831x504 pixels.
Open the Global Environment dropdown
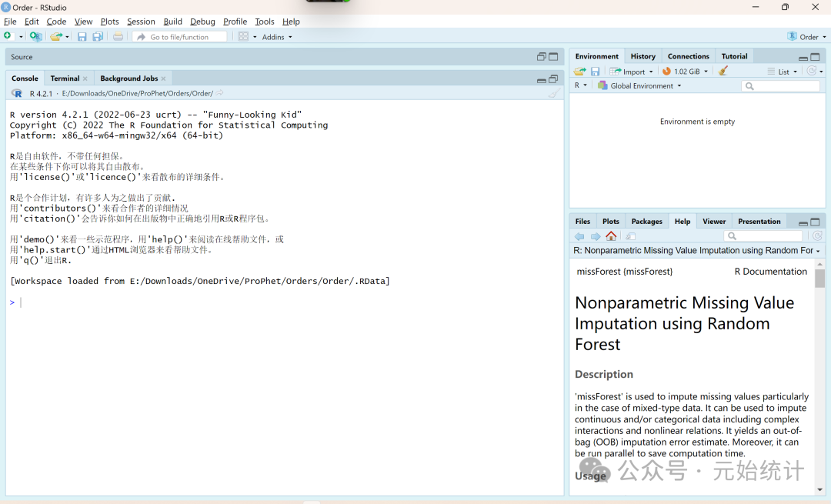pyautogui.click(x=640, y=85)
